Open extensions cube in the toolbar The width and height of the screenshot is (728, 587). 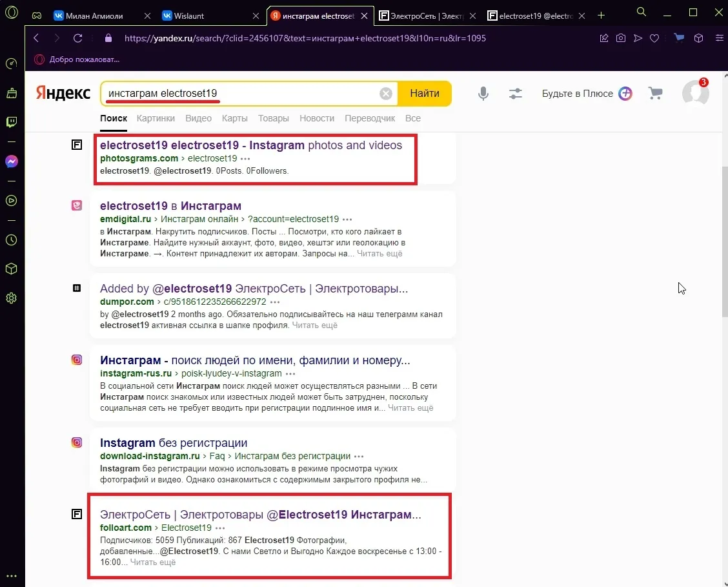click(699, 38)
